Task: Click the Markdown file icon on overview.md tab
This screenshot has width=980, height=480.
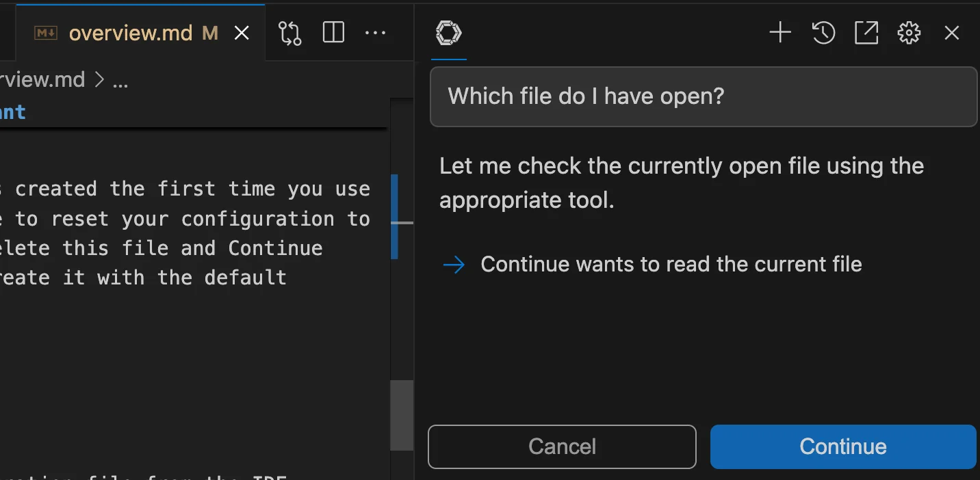Action: [46, 33]
